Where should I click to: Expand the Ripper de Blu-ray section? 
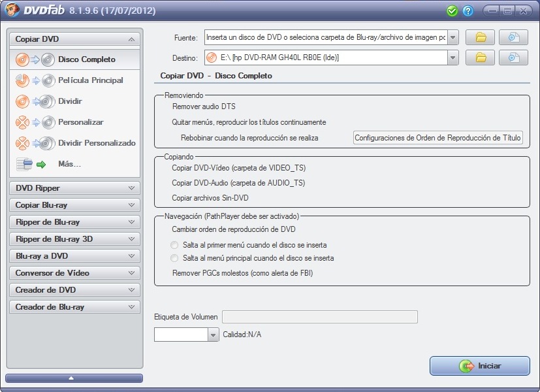(x=74, y=222)
